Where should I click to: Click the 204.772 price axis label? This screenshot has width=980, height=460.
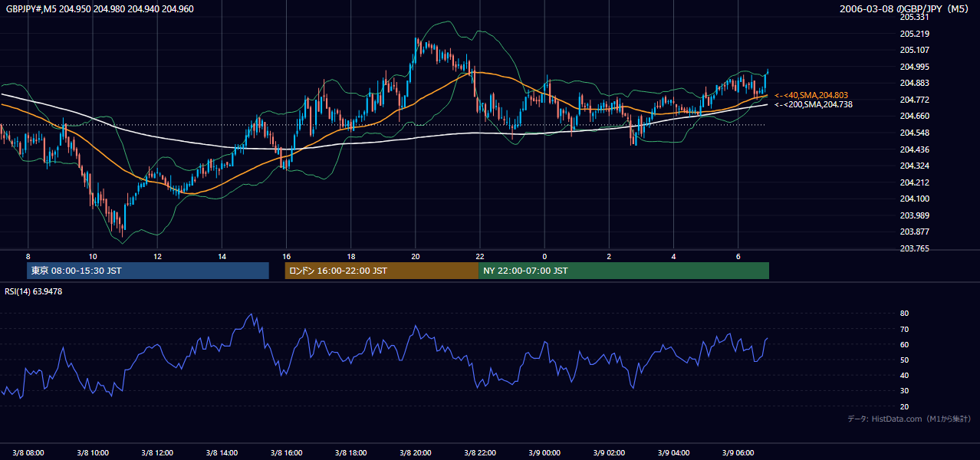915,100
